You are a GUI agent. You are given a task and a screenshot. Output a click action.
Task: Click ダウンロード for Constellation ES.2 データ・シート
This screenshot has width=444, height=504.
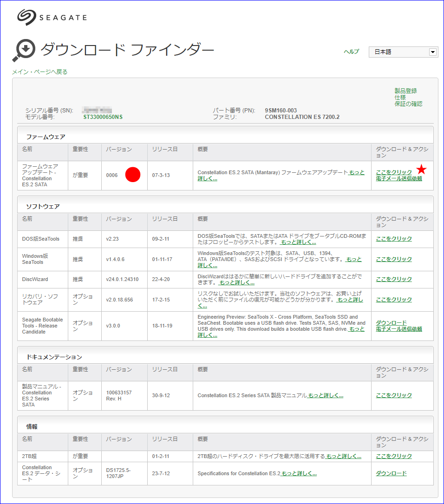tap(392, 473)
